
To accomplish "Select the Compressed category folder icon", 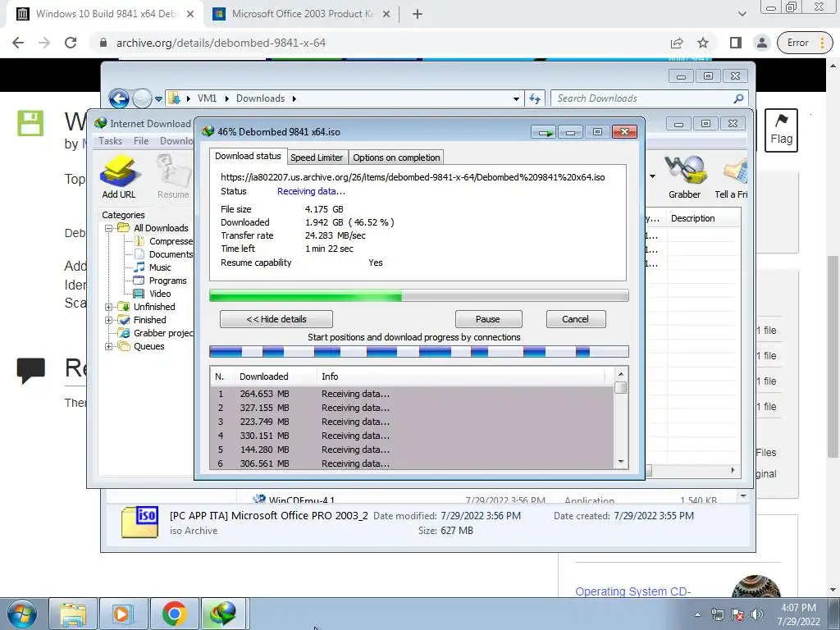I will pos(139,241).
